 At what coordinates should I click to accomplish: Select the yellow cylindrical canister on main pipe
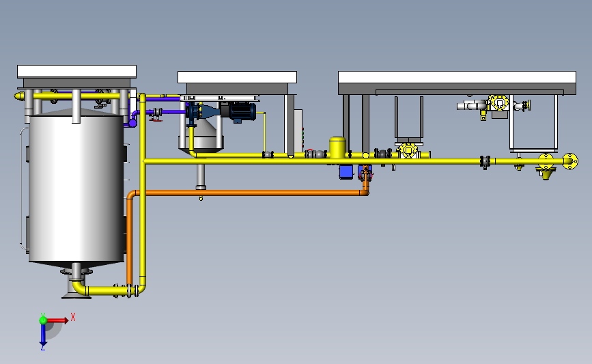(x=337, y=148)
